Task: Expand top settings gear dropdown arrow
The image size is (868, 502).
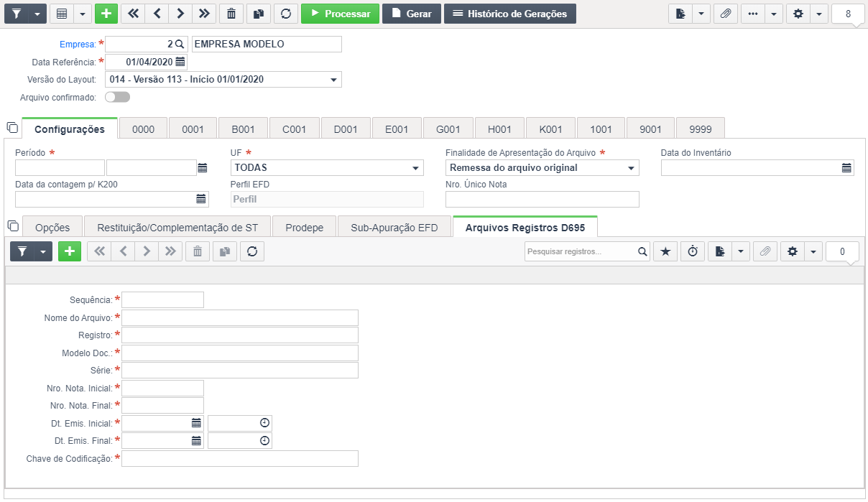Action: coord(819,14)
